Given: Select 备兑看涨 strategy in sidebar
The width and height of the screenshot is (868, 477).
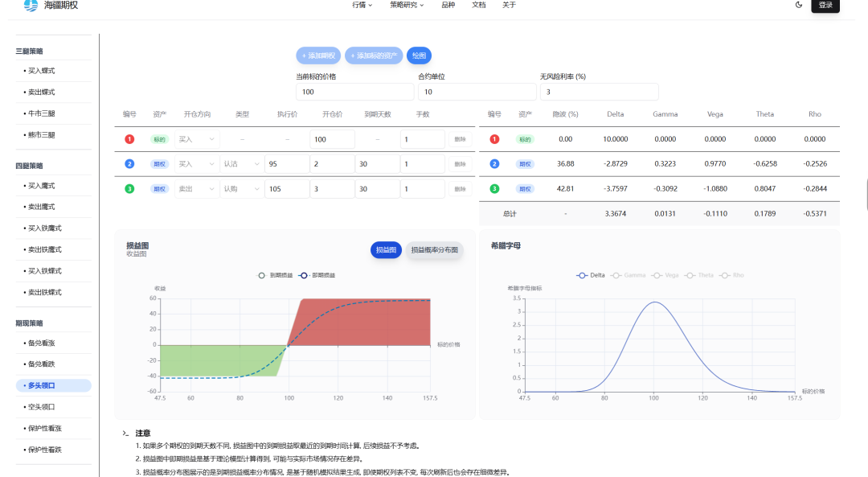Looking at the screenshot, I should coord(42,343).
